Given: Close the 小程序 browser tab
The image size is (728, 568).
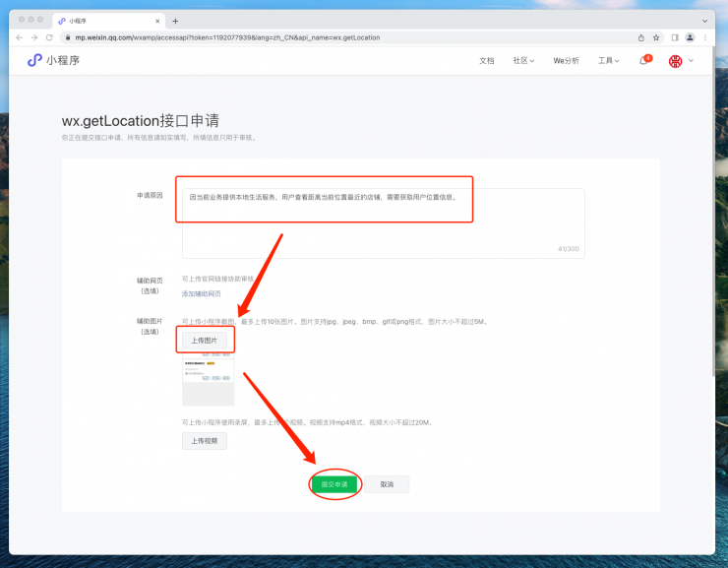Looking at the screenshot, I should click(x=157, y=21).
